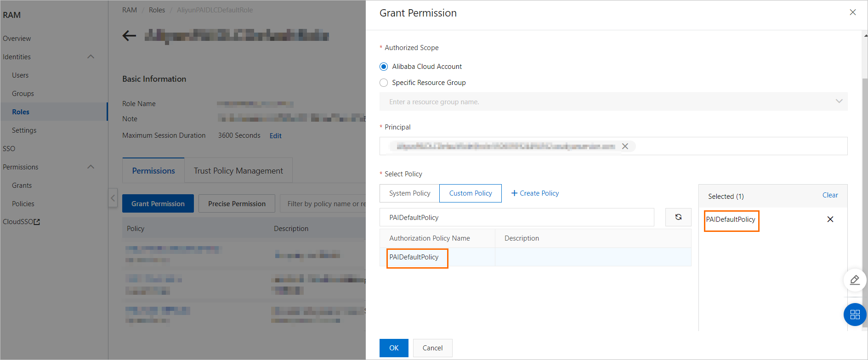
Task: Remove the principal tag with its X
Action: pos(625,146)
